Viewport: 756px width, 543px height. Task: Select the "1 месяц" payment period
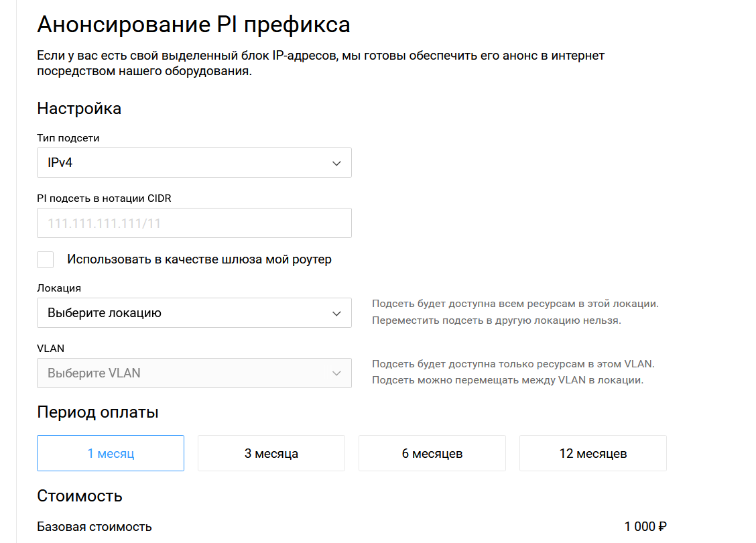click(111, 453)
